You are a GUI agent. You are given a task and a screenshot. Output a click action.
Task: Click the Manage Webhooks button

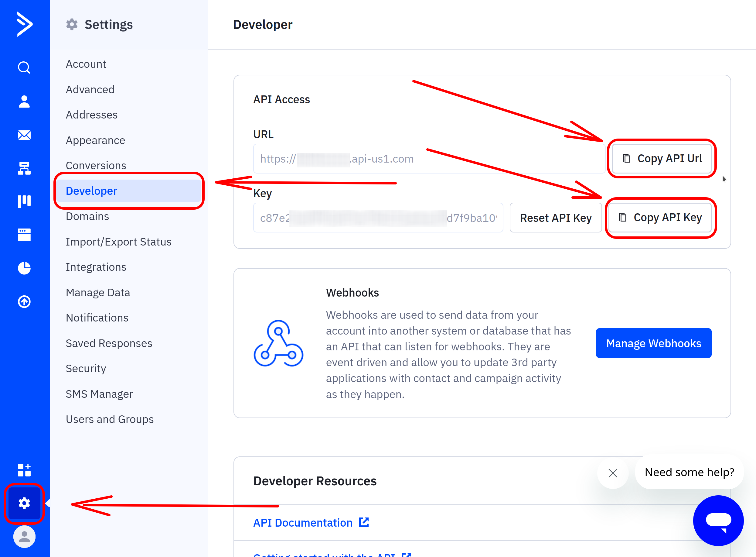click(x=653, y=343)
